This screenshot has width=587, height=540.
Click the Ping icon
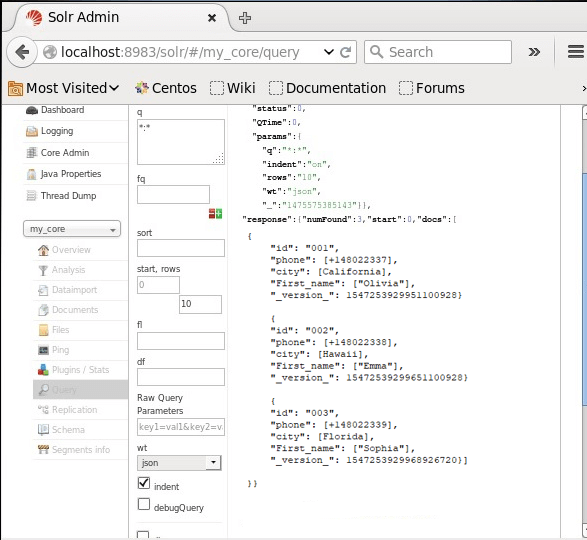tap(43, 350)
